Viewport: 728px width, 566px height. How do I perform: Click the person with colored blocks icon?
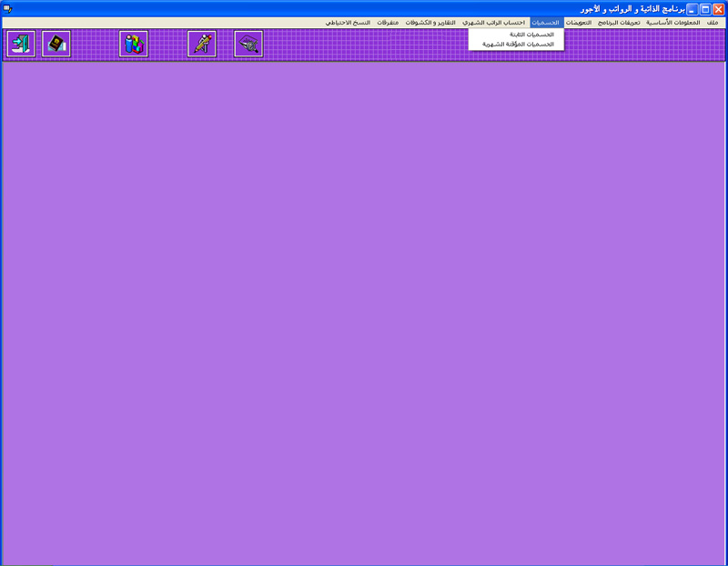134,44
